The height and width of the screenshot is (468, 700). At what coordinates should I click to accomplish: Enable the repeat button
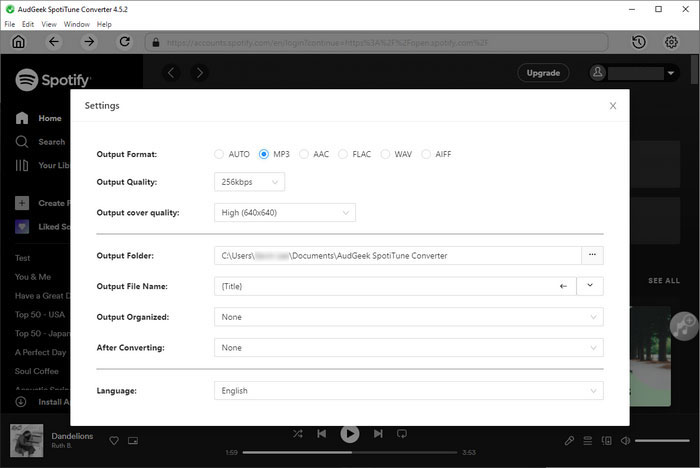coord(402,434)
